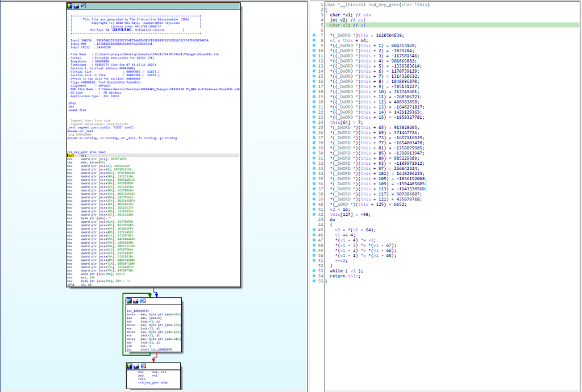The image size is (582, 392).
Task: Toggle breakpoint dot on pseudocode line 40
Action: [314, 205]
